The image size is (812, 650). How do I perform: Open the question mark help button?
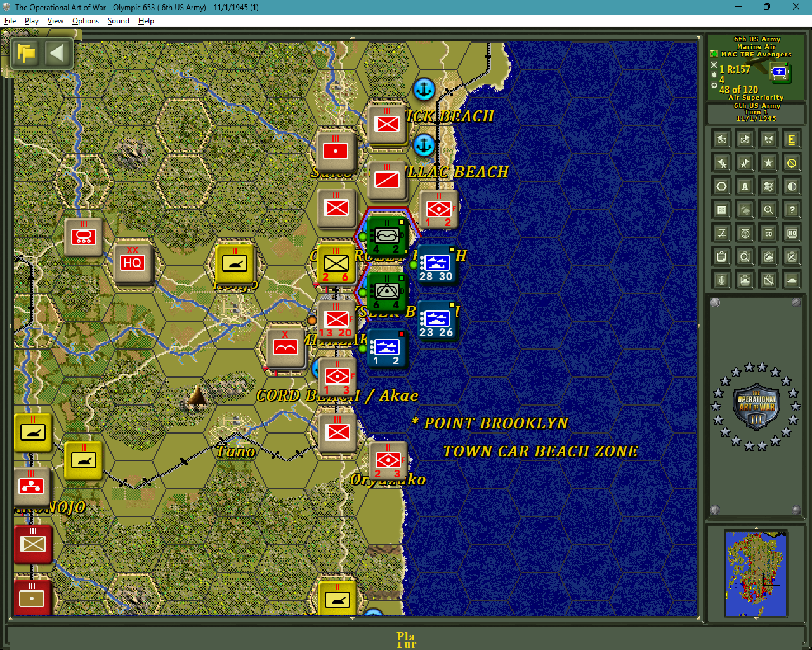coord(792,209)
